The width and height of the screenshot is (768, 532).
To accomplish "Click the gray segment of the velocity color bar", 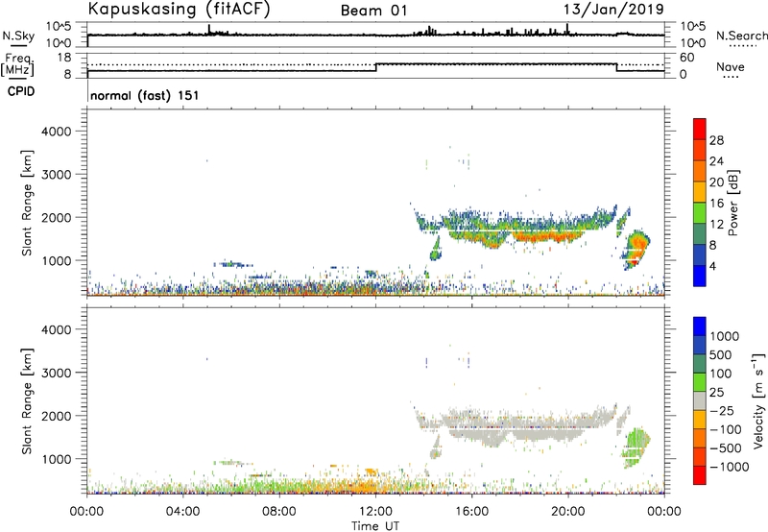I will (x=700, y=401).
